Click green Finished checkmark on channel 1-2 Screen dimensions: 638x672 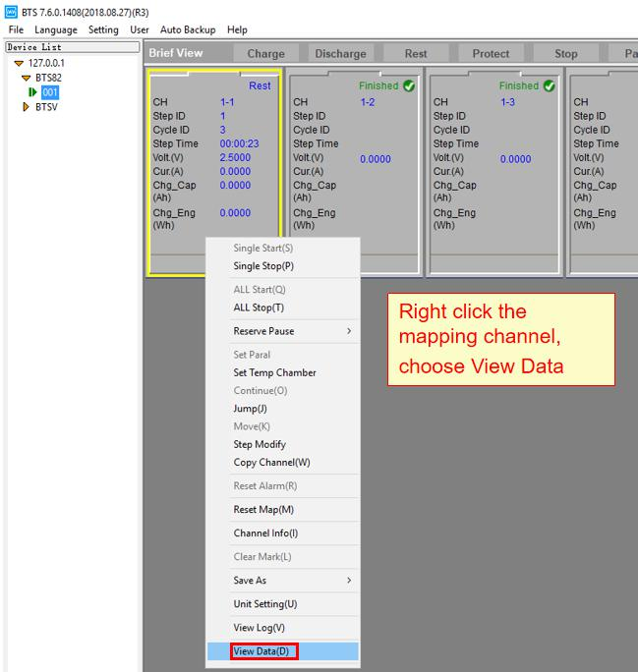(x=409, y=86)
